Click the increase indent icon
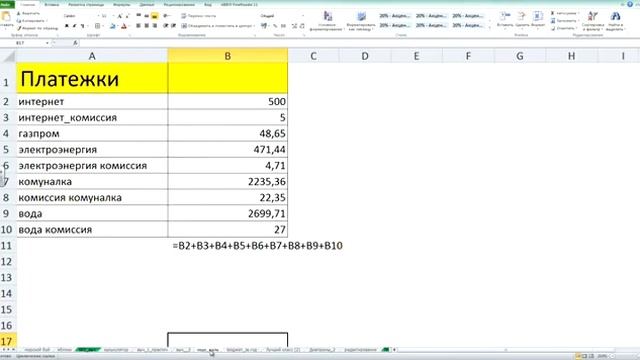640x360 pixels. (x=173, y=26)
